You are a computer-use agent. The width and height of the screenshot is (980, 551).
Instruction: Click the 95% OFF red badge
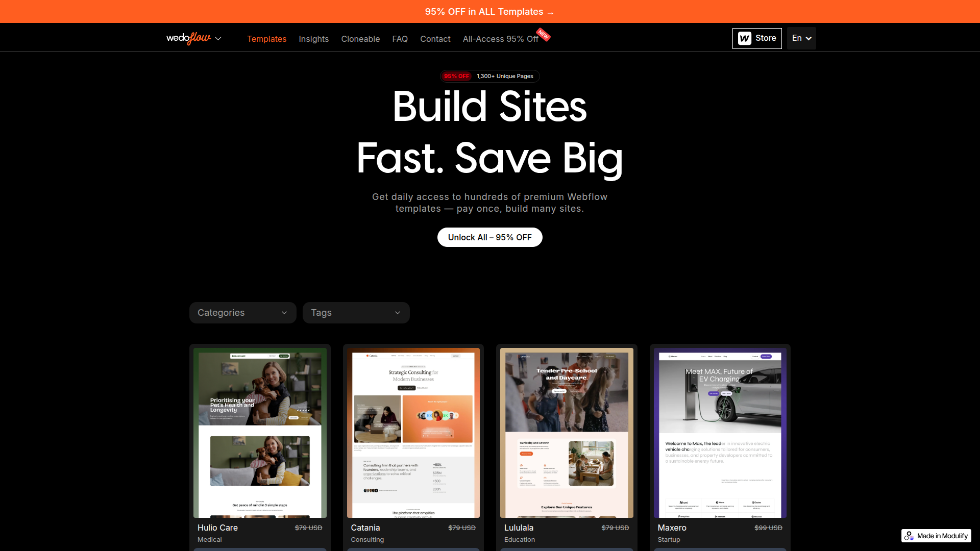pos(456,76)
